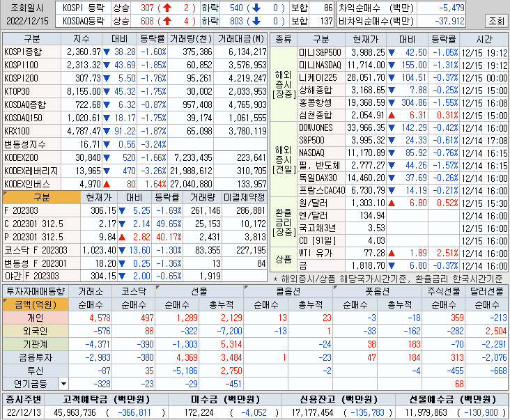This screenshot has width=510, height=420.
Task: Select the 변동성지수 row
Action: [135, 144]
